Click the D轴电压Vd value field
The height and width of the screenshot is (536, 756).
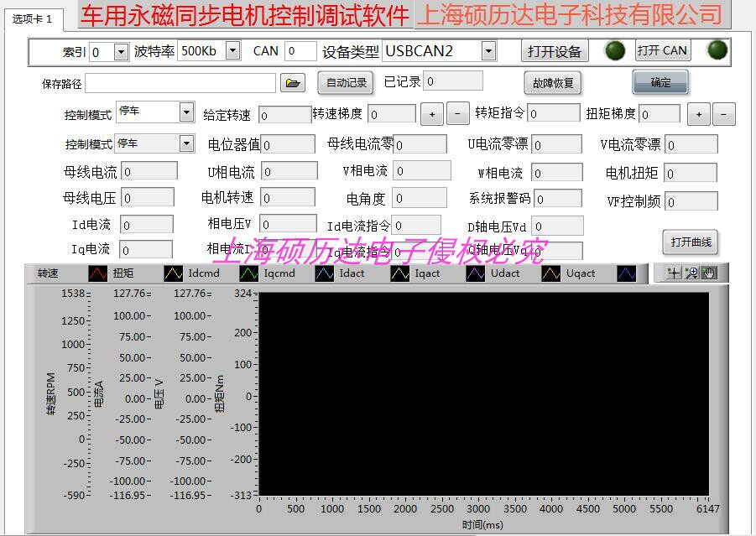558,226
